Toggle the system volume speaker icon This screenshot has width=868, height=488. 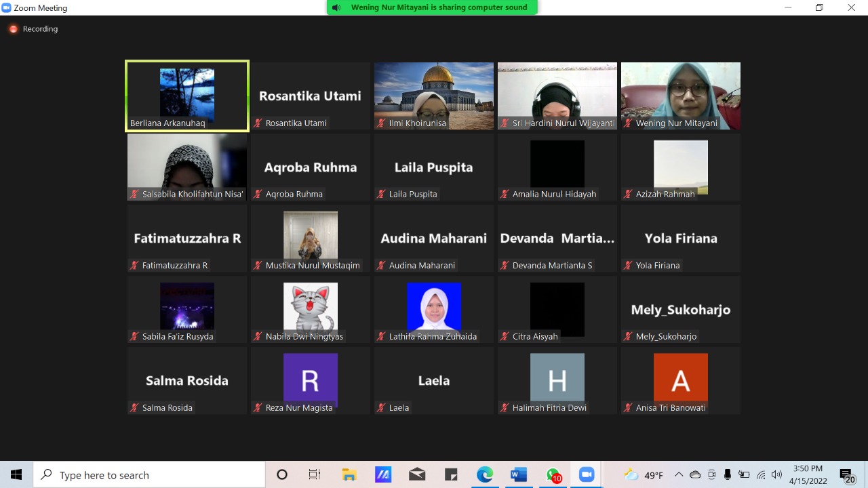[776, 475]
